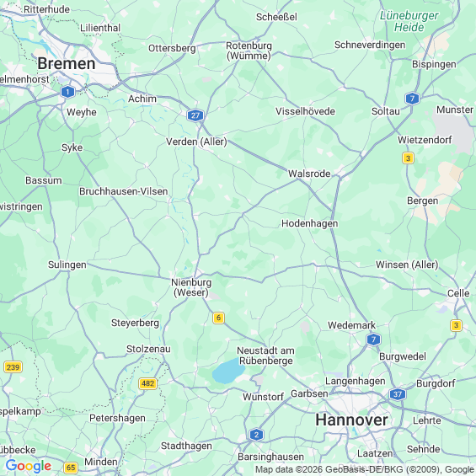
Task: Click the A7 shield near Wedemark
Action: click(373, 339)
